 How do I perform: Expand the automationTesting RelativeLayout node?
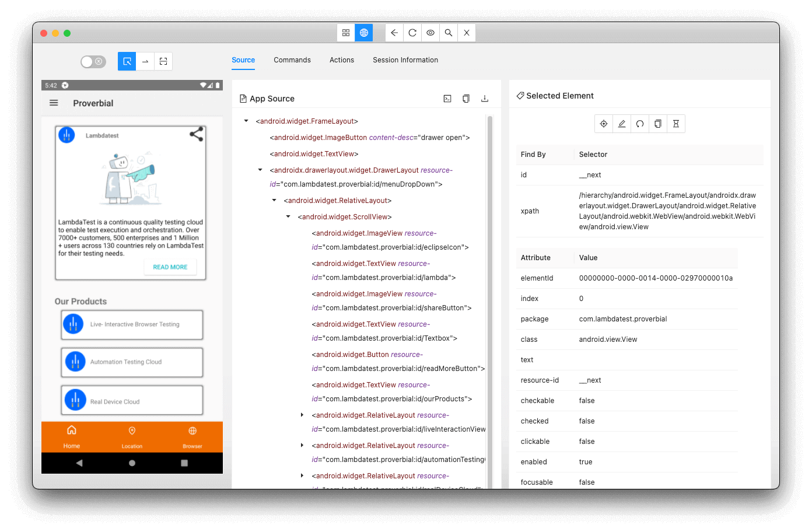pos(302,445)
